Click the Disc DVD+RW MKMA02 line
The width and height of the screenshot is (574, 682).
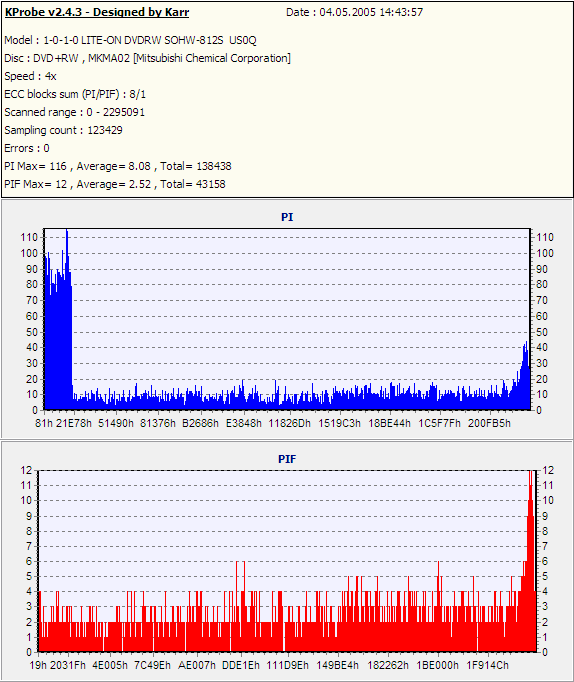(147, 58)
